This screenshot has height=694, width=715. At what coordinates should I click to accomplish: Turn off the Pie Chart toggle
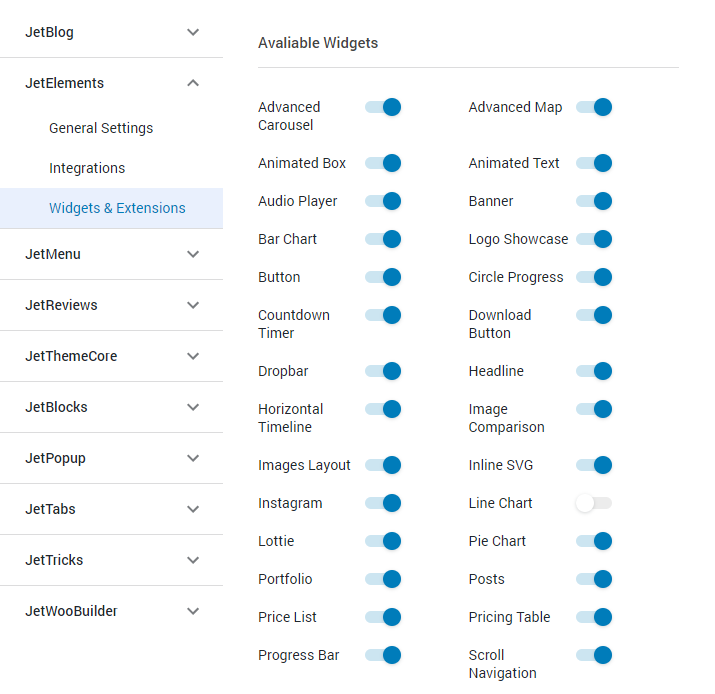594,541
